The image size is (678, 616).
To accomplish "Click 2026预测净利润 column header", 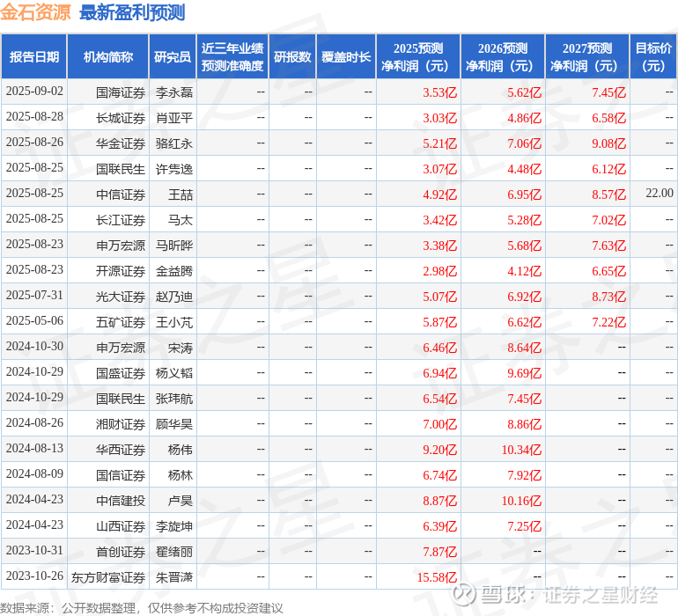I will (x=503, y=56).
